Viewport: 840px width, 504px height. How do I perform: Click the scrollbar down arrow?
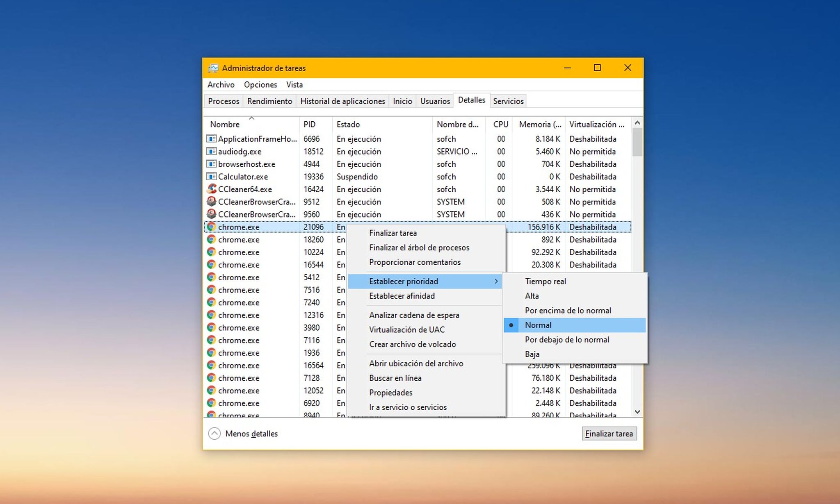637,411
